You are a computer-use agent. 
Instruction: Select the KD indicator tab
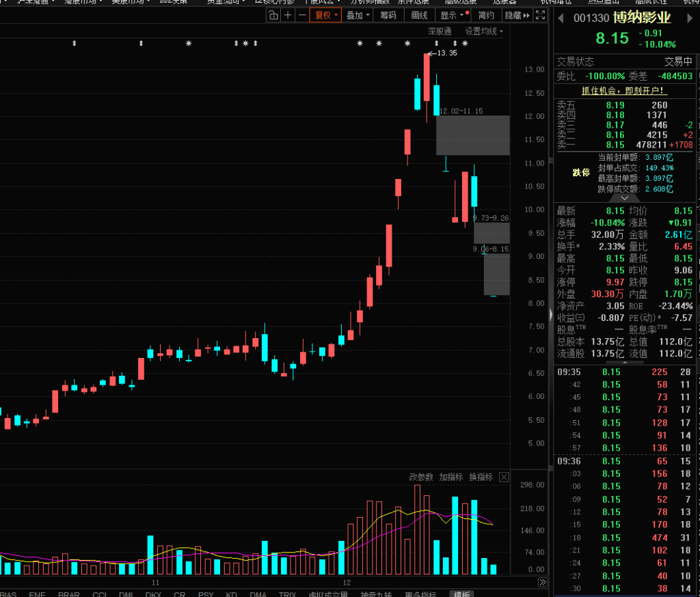click(231, 594)
